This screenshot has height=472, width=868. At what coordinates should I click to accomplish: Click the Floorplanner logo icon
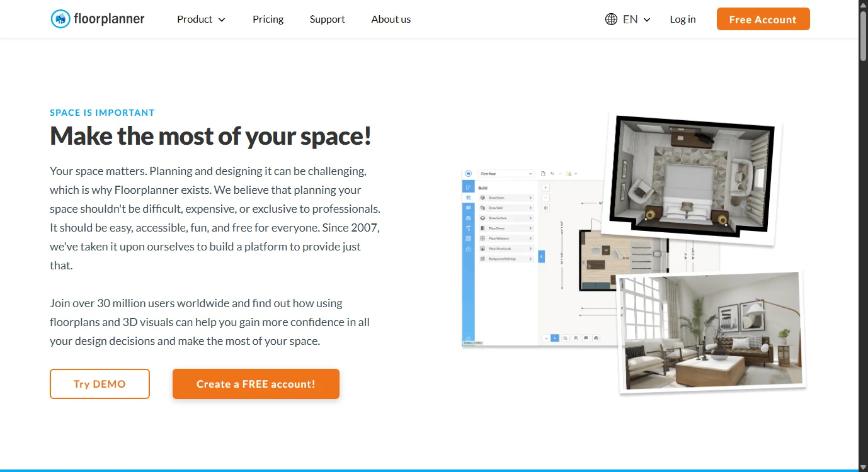tap(60, 20)
